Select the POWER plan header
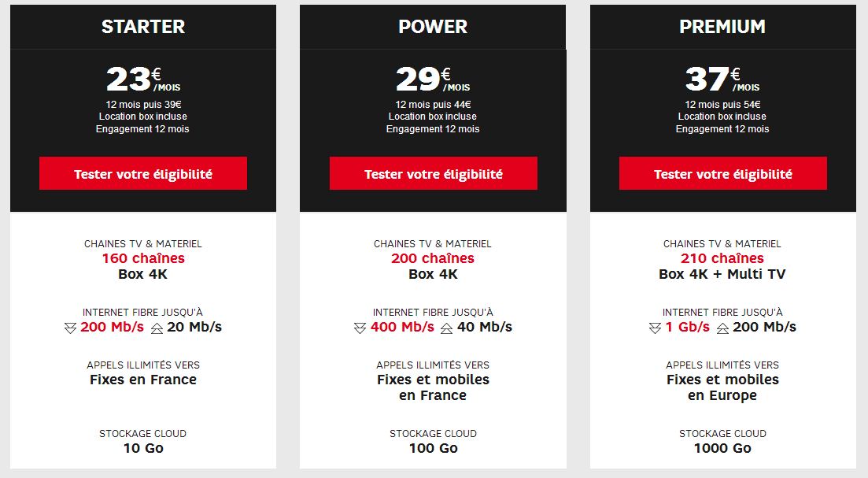The height and width of the screenshot is (478, 868). pyautogui.click(x=433, y=27)
